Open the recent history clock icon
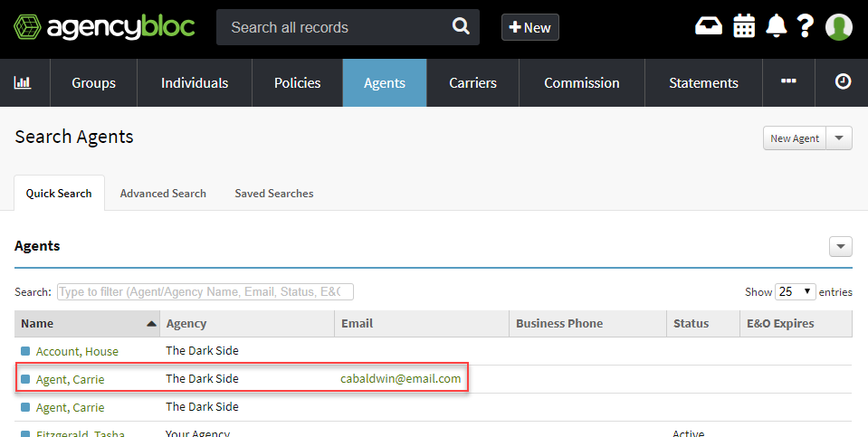Image resolution: width=868 pixels, height=437 pixels. coord(843,82)
